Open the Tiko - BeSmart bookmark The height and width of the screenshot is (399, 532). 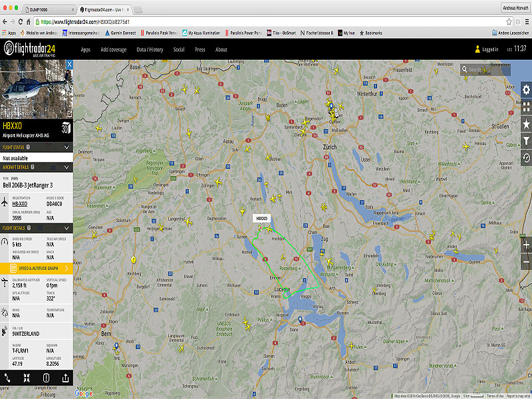tap(281, 33)
